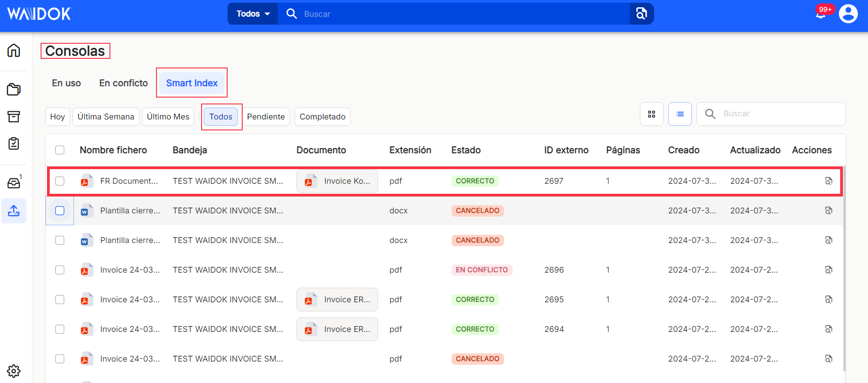The width and height of the screenshot is (868, 383).
Task: Tick the checkbox for EN CONFLICTO invoice row
Action: (x=60, y=270)
